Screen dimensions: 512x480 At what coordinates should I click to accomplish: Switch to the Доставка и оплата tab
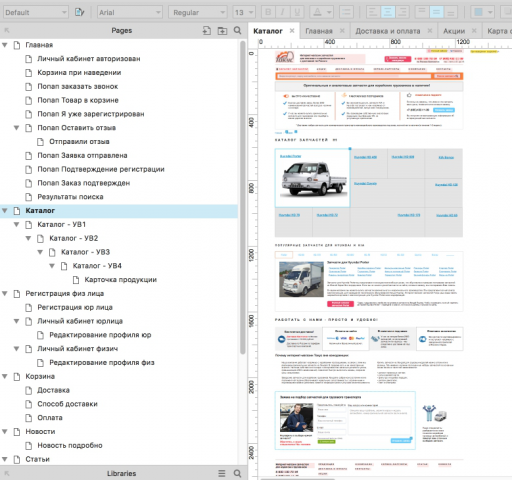(x=388, y=31)
